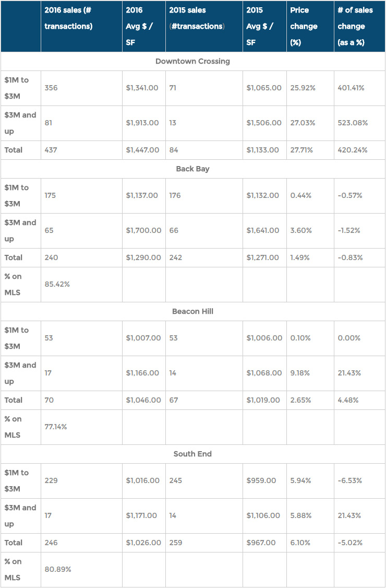Click the '2016 sales (# transactions)' column header
Image resolution: width=386 pixels, height=588 pixels.
68,18
